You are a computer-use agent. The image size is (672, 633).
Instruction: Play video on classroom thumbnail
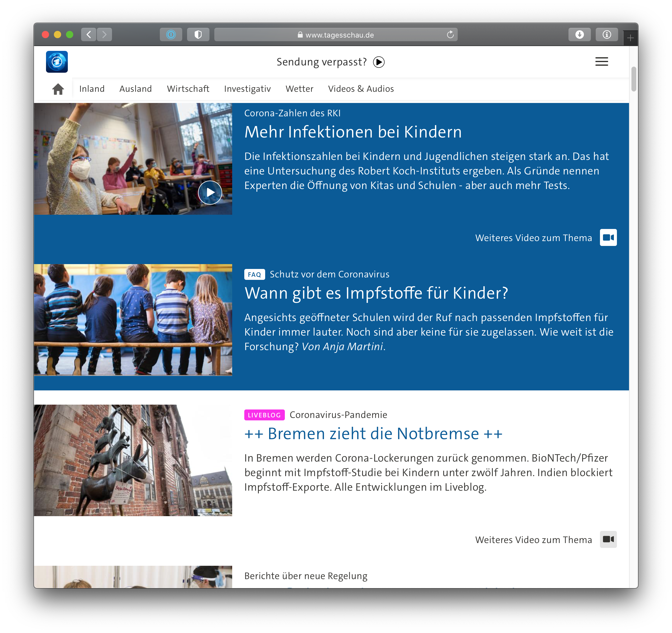click(x=210, y=192)
